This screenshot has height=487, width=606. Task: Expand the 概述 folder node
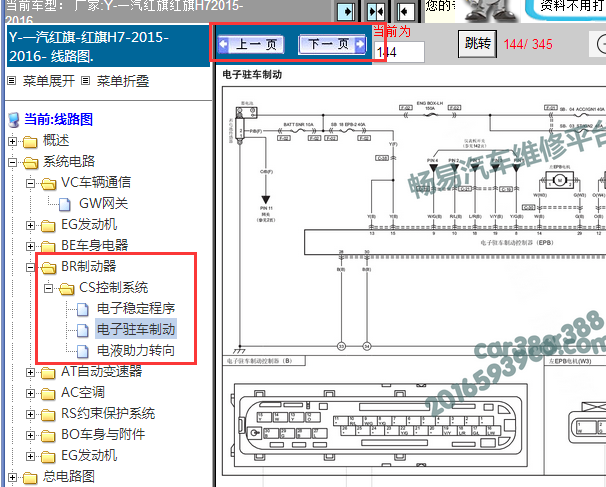[x=12, y=141]
